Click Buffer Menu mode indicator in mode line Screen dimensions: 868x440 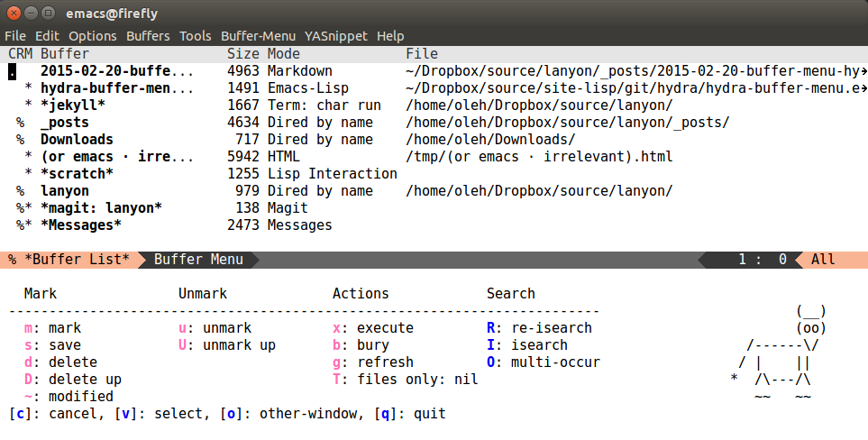click(x=198, y=260)
